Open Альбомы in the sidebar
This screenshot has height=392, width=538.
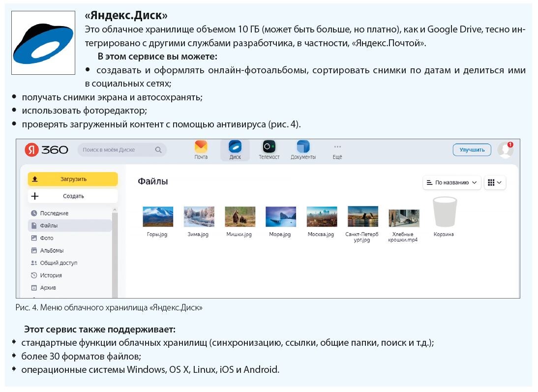point(70,250)
